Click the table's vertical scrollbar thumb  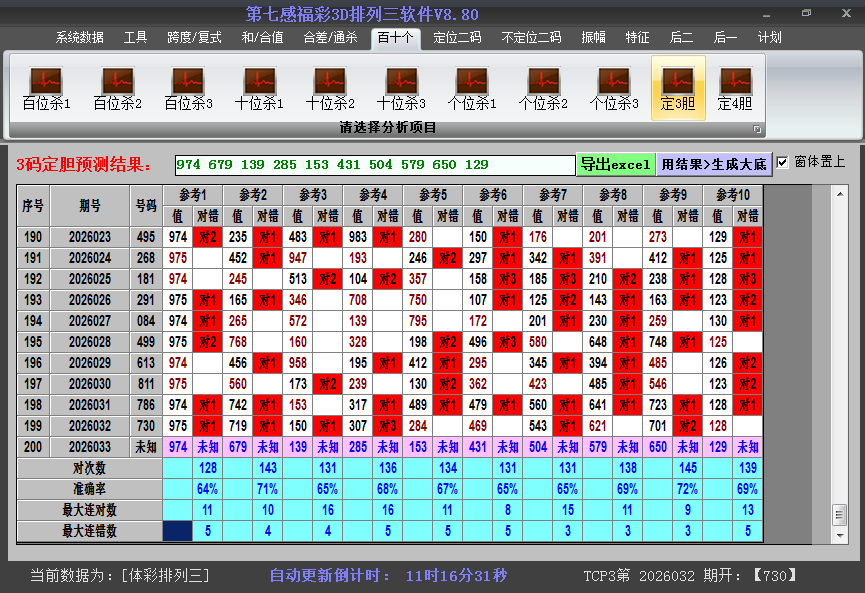point(839,513)
